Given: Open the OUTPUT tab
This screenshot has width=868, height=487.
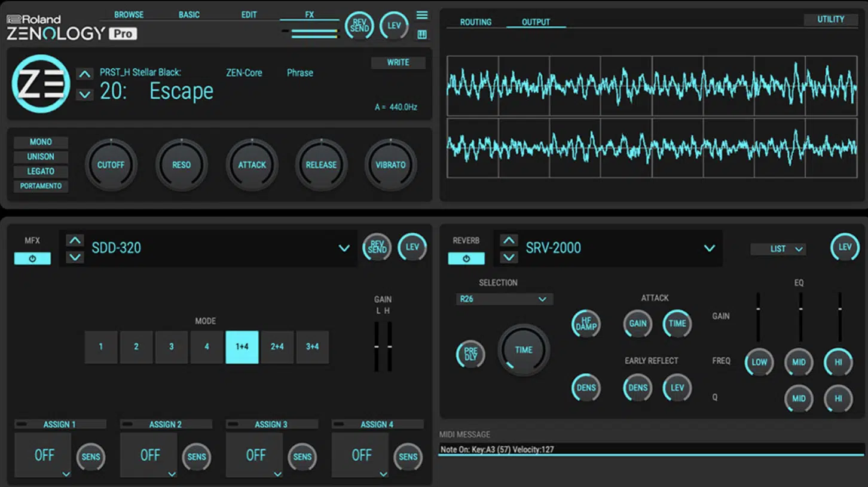Looking at the screenshot, I should pos(536,22).
